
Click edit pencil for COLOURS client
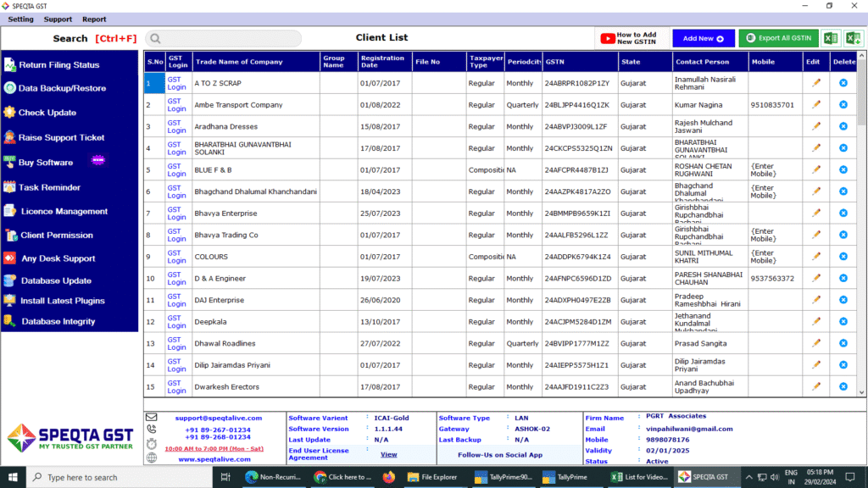tap(816, 256)
